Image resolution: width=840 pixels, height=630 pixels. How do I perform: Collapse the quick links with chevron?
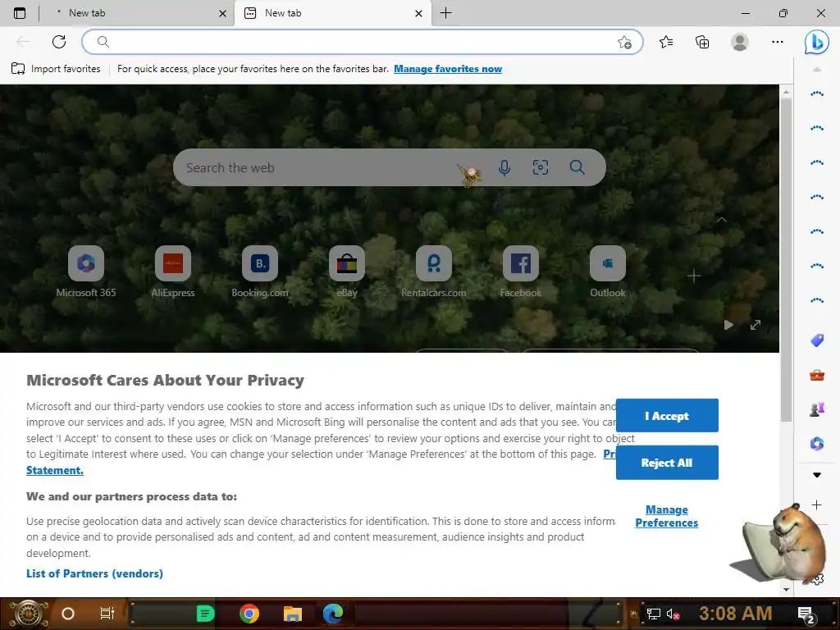[x=722, y=220]
